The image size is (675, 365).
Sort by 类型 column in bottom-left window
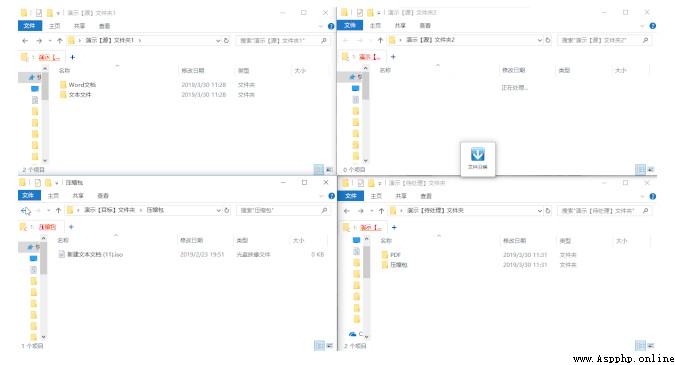(x=242, y=240)
